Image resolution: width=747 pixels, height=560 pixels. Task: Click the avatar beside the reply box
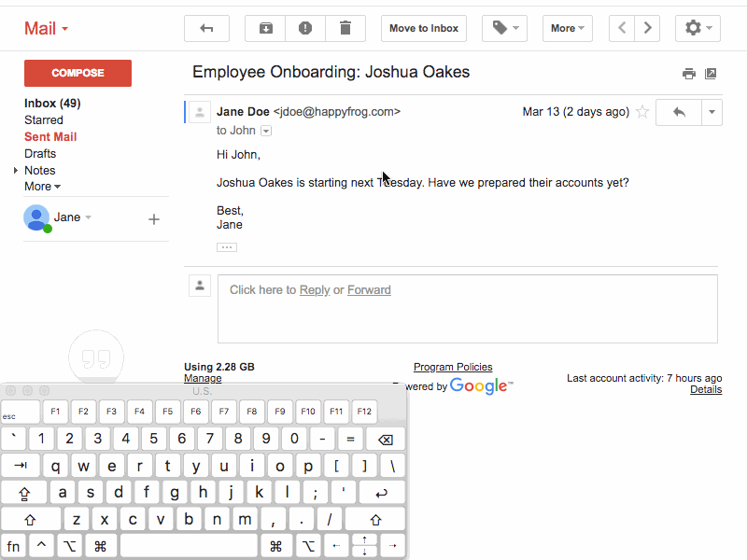point(200,286)
